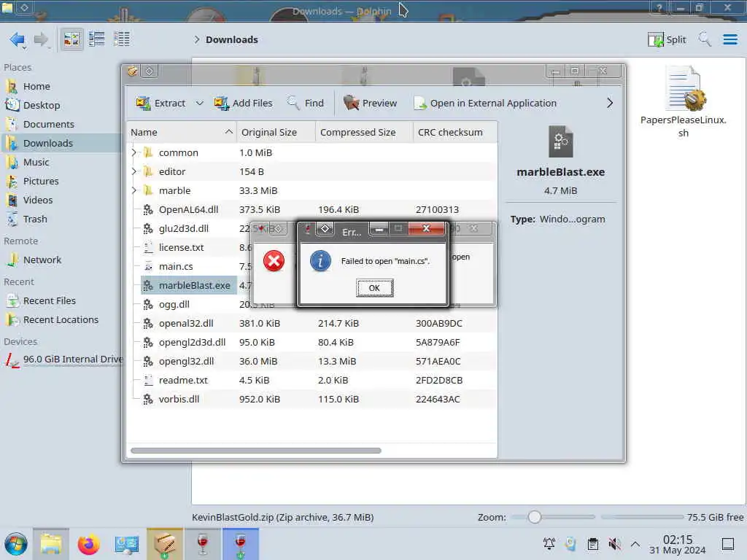Click Extract in Ark toolbar
Viewport: 747px width, 560px height.
pos(160,103)
